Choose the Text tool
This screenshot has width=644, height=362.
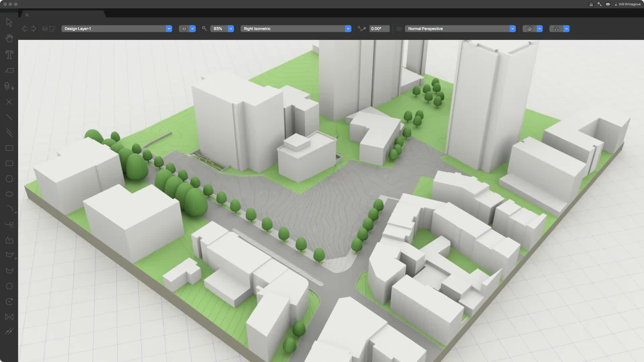click(9, 54)
